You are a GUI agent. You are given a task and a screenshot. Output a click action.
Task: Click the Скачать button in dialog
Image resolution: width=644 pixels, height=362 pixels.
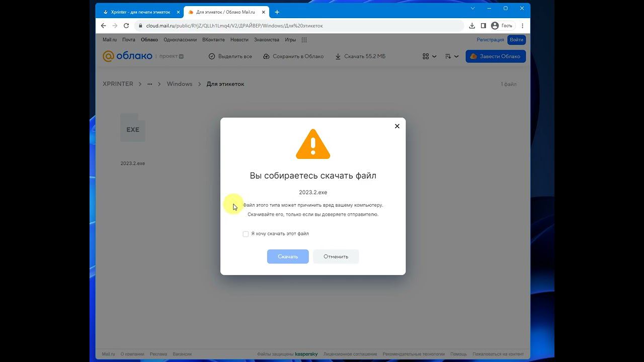288,256
